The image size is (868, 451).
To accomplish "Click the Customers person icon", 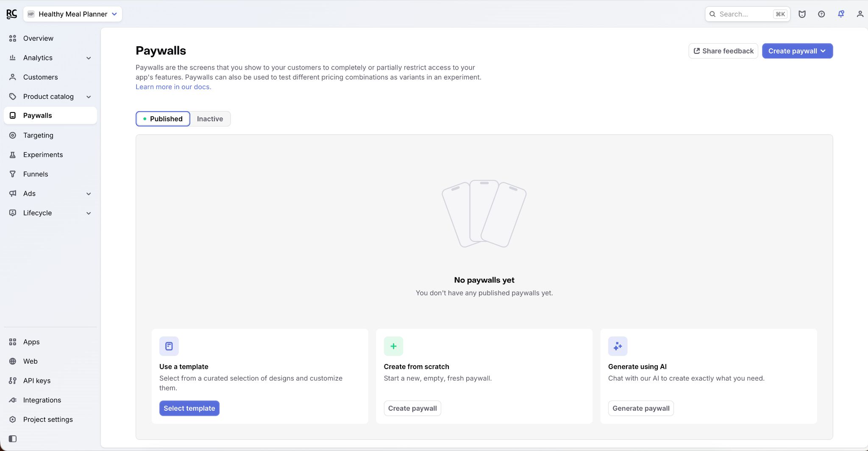I will [x=13, y=77].
